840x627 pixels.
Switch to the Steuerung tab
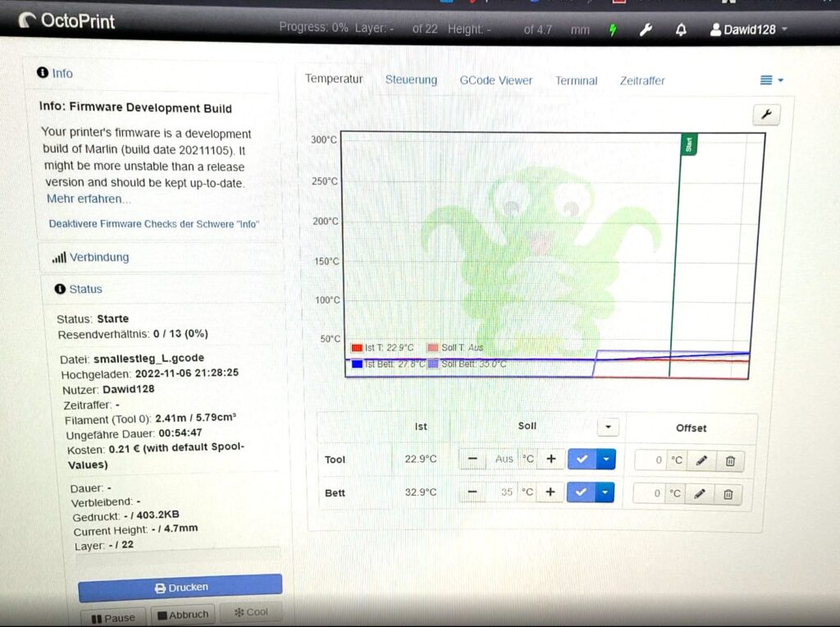coord(411,80)
